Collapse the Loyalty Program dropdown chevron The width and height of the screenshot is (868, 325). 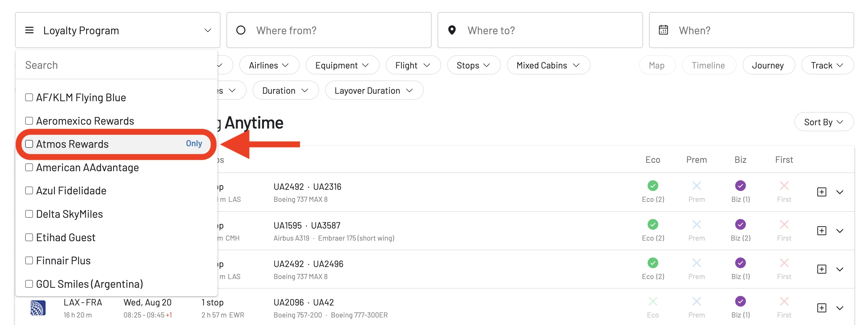pyautogui.click(x=208, y=30)
